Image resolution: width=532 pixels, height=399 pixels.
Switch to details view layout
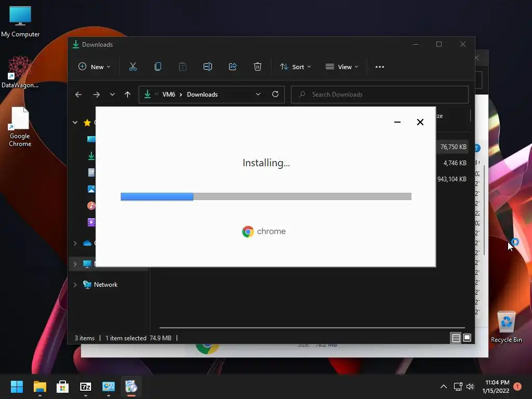[456, 338]
